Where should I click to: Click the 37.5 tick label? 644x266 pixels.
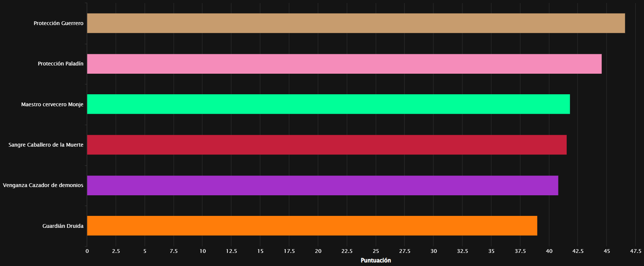click(x=520, y=251)
